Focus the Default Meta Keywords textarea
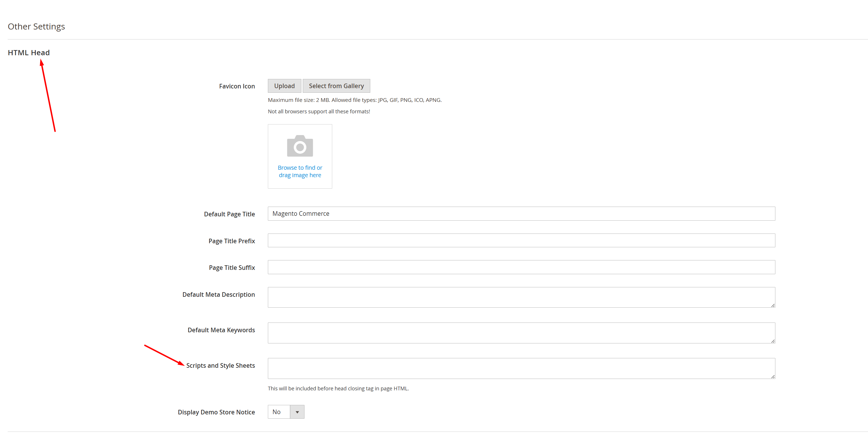Viewport: 868px width, 441px height. pyautogui.click(x=521, y=333)
